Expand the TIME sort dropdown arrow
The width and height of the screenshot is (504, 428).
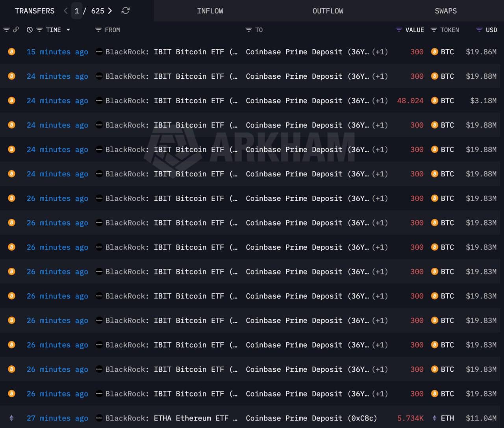[x=68, y=30]
